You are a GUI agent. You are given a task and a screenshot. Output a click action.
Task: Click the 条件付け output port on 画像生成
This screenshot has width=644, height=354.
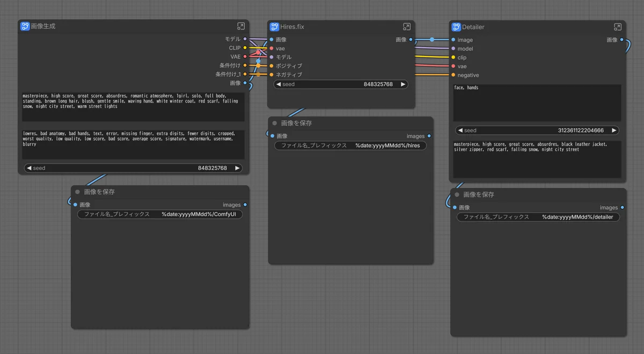245,66
